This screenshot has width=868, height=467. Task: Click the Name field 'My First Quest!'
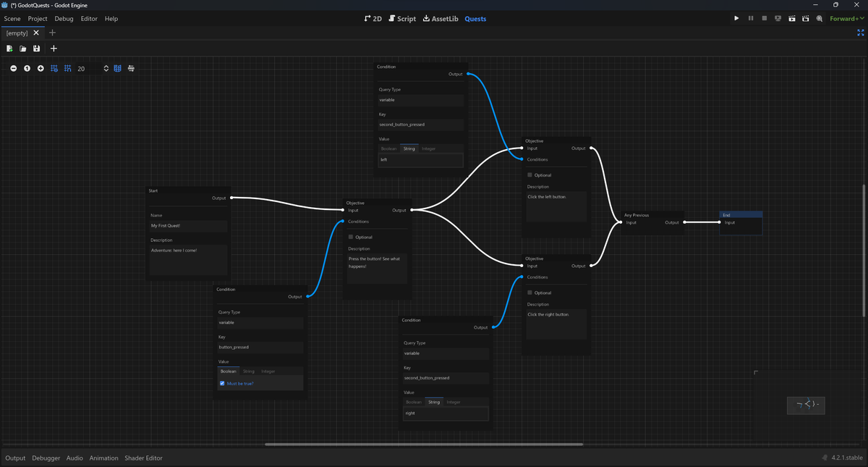tap(188, 226)
